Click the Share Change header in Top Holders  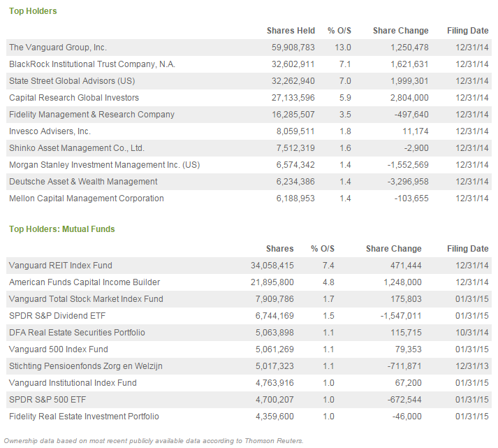(x=400, y=31)
